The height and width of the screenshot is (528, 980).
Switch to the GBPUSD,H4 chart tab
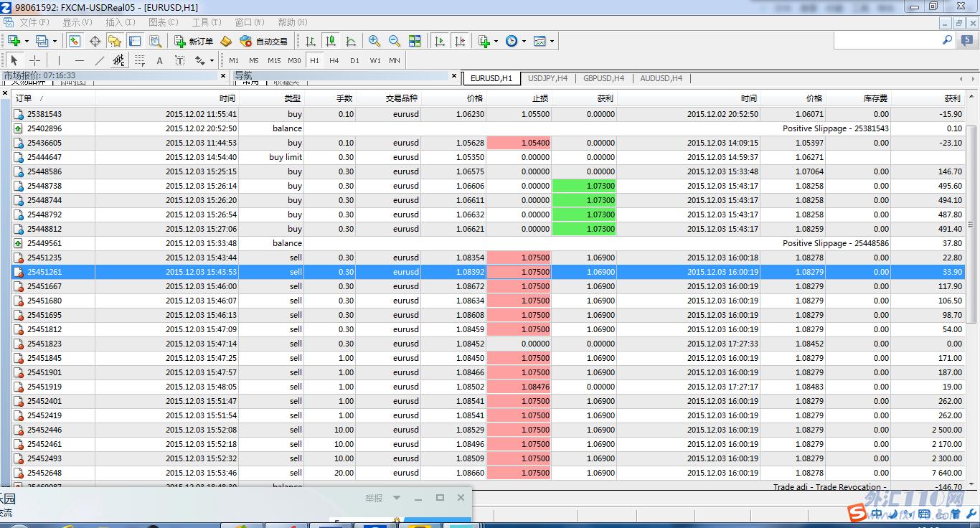pyautogui.click(x=603, y=78)
